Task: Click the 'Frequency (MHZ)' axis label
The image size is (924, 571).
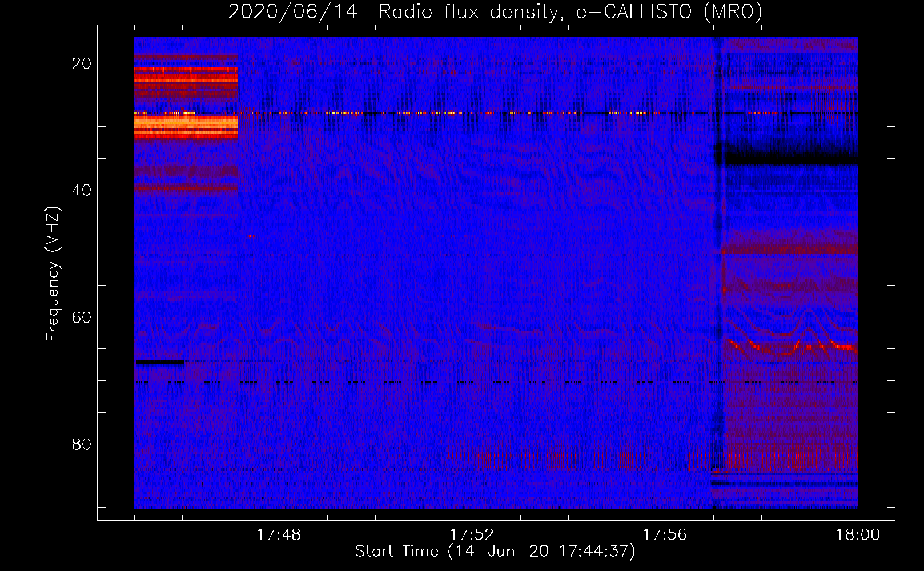Action: tap(53, 274)
